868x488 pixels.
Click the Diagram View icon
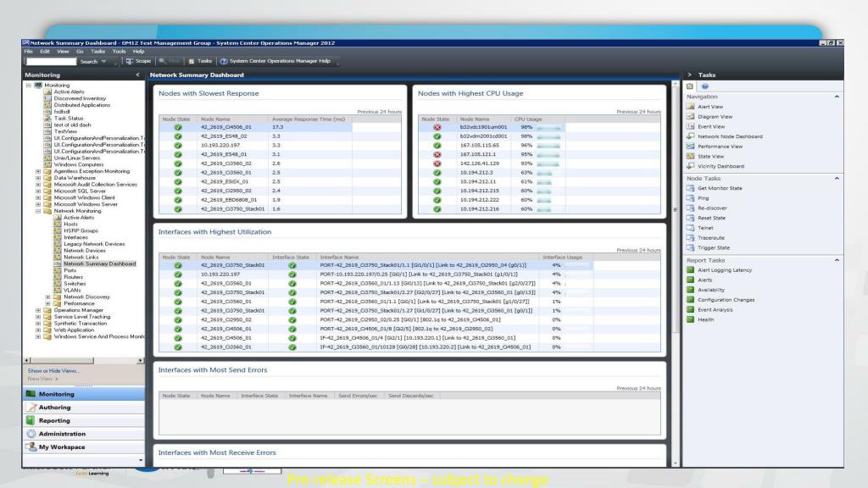pos(690,116)
